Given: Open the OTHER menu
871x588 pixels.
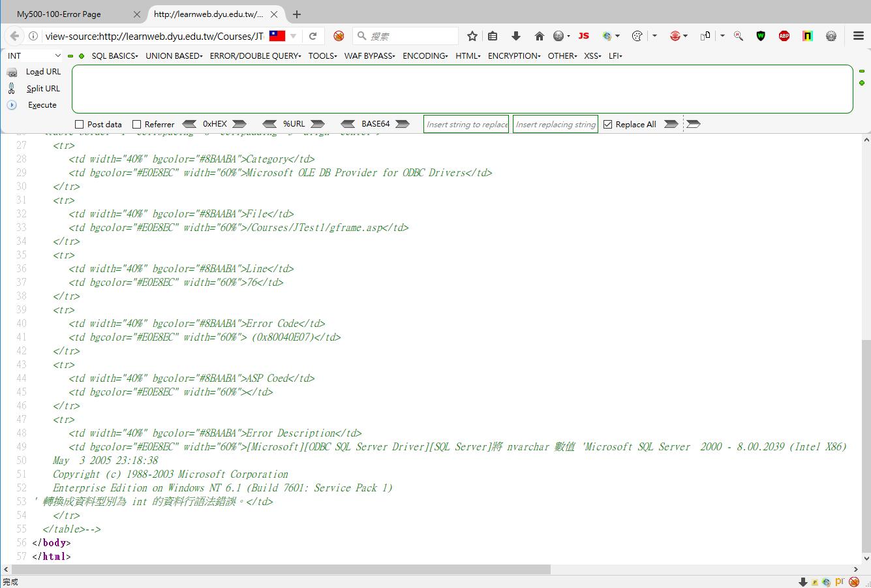Looking at the screenshot, I should tap(562, 56).
